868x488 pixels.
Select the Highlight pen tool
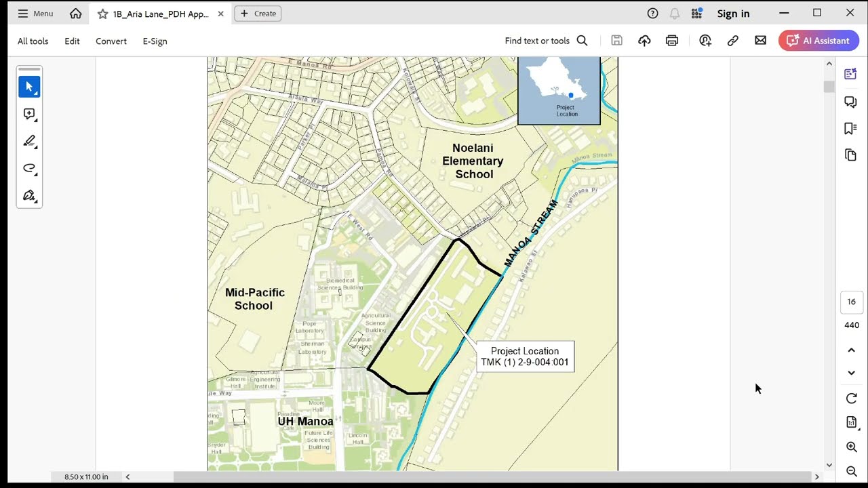point(29,141)
